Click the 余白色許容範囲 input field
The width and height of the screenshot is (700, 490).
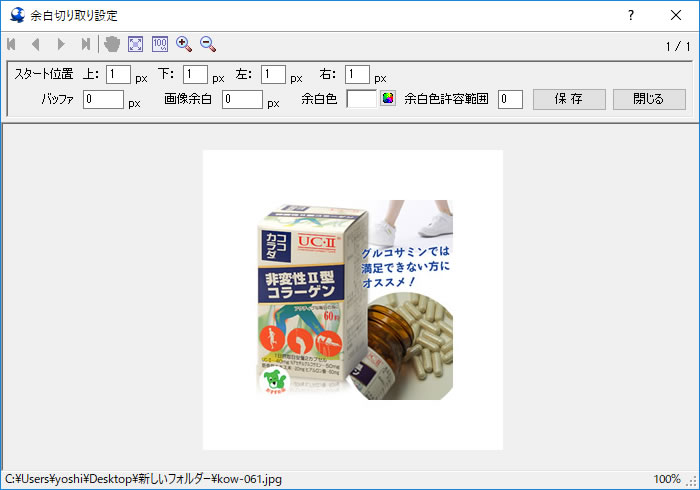click(x=510, y=100)
